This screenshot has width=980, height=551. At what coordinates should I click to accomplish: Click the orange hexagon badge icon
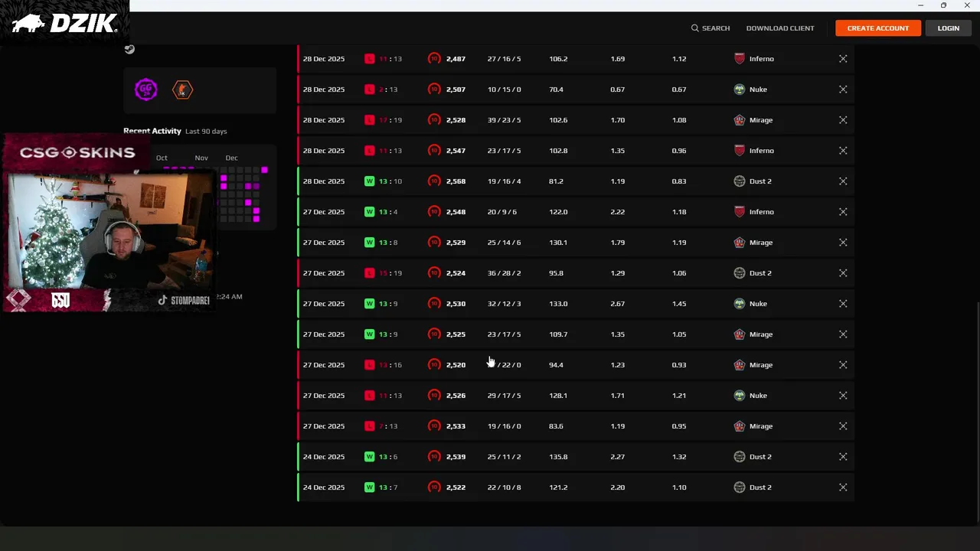tap(182, 90)
